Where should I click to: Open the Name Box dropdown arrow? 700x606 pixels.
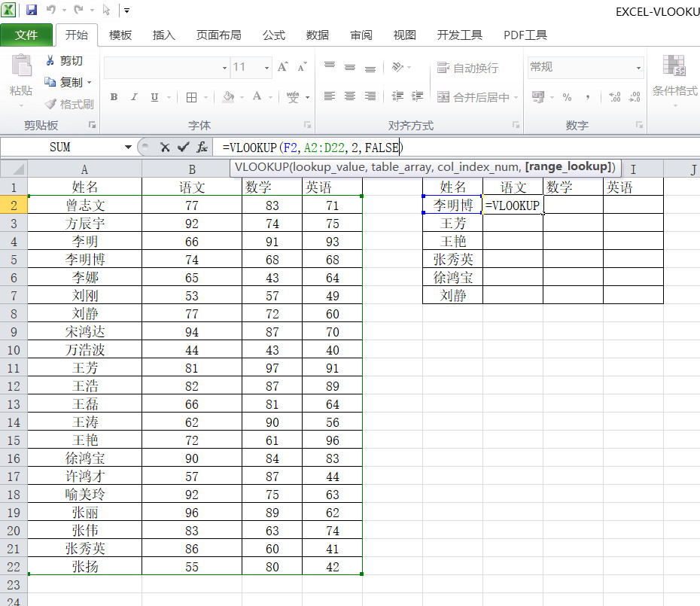click(x=128, y=147)
